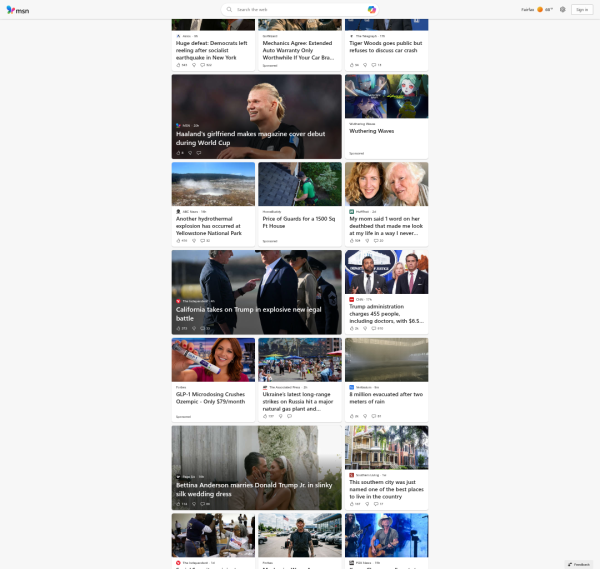The height and width of the screenshot is (569, 600).
Task: Open Wuthering Waves sponsored title
Action: click(372, 131)
